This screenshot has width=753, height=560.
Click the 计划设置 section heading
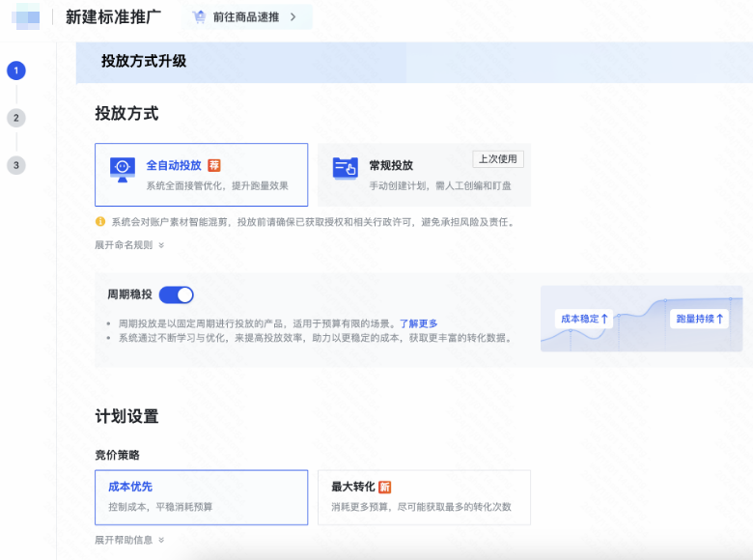(126, 416)
